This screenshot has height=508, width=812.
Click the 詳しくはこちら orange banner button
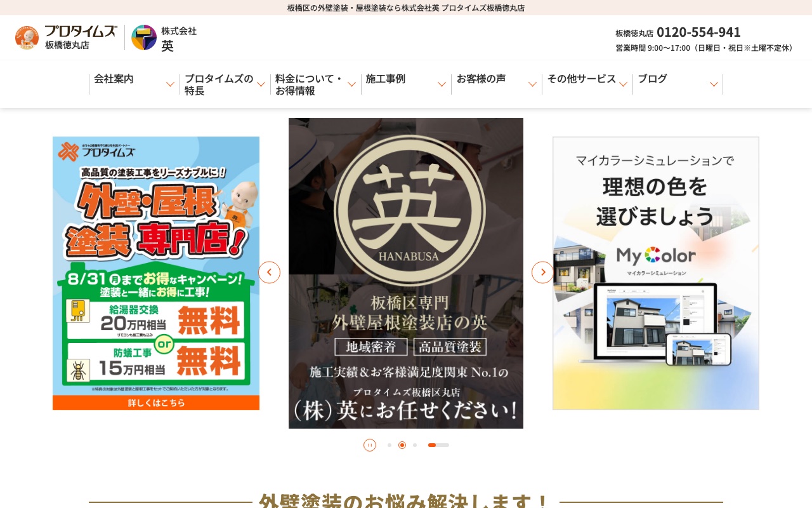click(156, 403)
